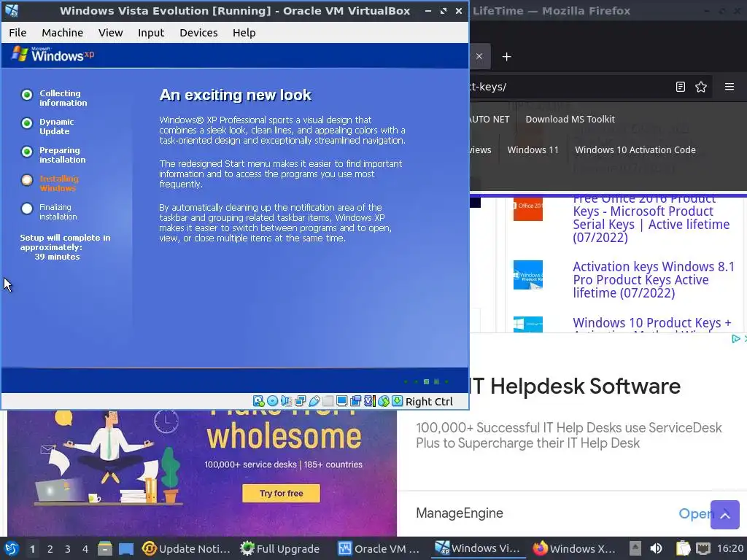Click the Installing Windows step indicator
747x560 pixels.
click(27, 180)
